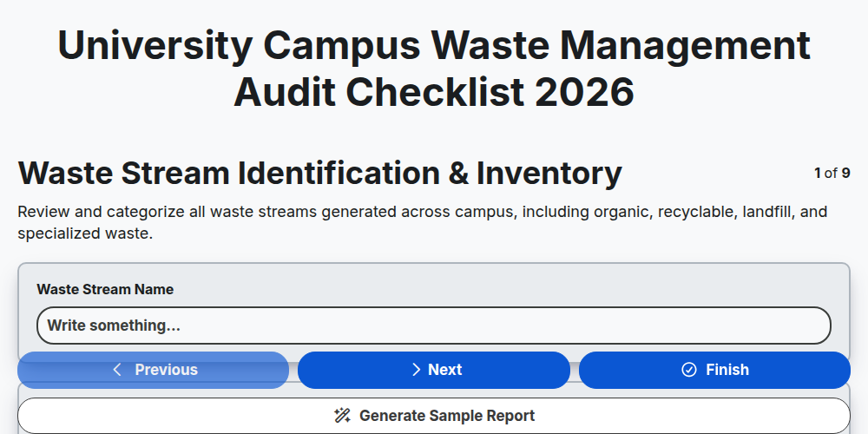Click the University Campus Waste Management title
This screenshot has width=868, height=434.
point(434,45)
